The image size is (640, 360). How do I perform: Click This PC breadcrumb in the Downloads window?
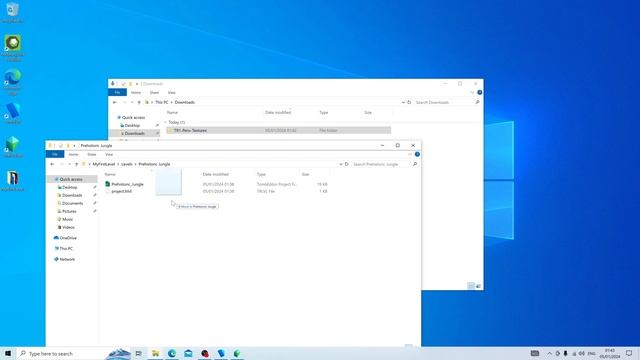(x=162, y=102)
